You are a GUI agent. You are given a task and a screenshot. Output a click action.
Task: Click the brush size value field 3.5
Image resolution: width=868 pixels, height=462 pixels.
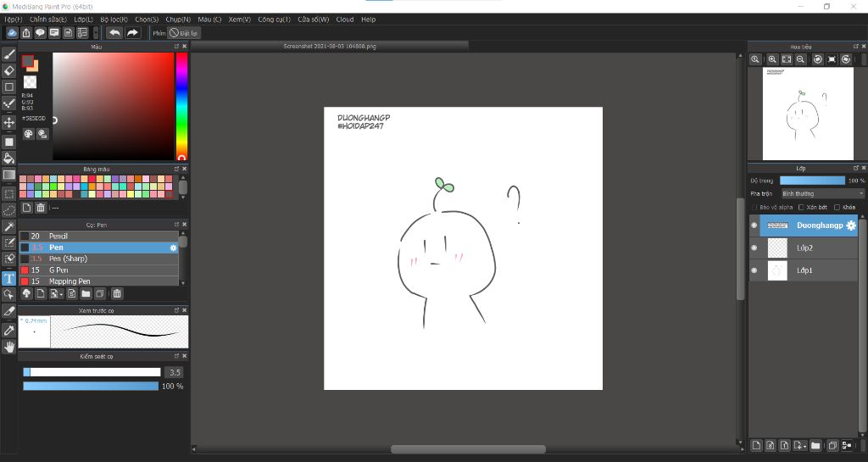(x=175, y=372)
